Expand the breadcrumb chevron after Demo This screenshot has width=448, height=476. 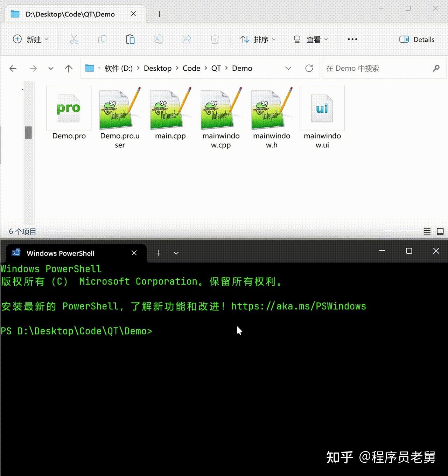pyautogui.click(x=288, y=68)
